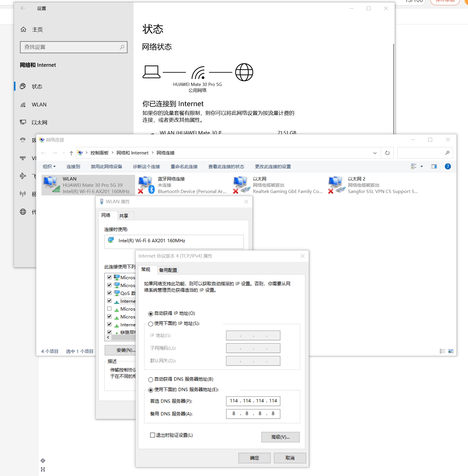
Task: Open the VPN icon in Settings sidebar
Action: coord(23,158)
